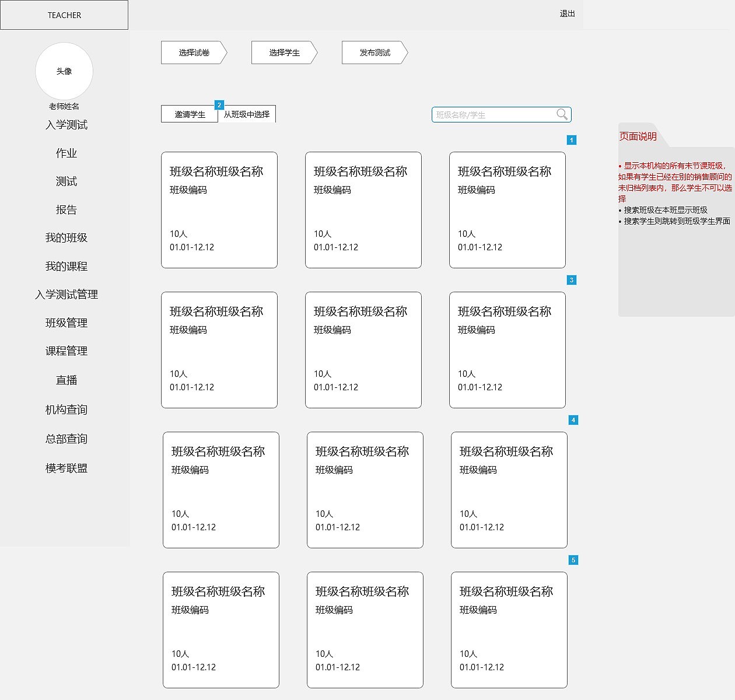The image size is (735, 700).
Task: Click the magnifying glass search icon
Action: point(562,114)
